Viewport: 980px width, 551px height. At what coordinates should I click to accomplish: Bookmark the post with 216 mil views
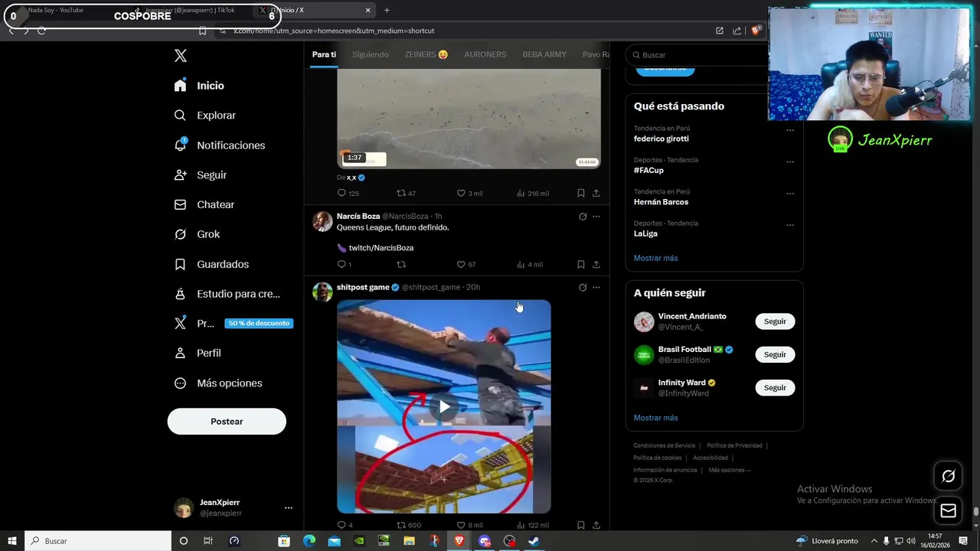pyautogui.click(x=581, y=193)
